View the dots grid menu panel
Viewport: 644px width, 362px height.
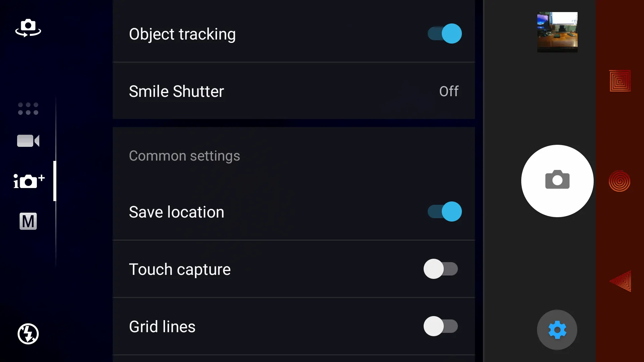pos(28,108)
